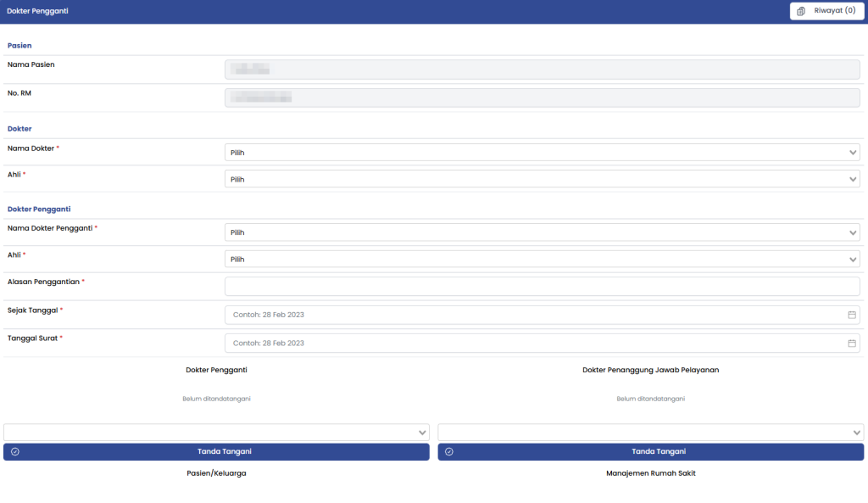Open the calendar icon in Tanggal Surat

coord(852,344)
